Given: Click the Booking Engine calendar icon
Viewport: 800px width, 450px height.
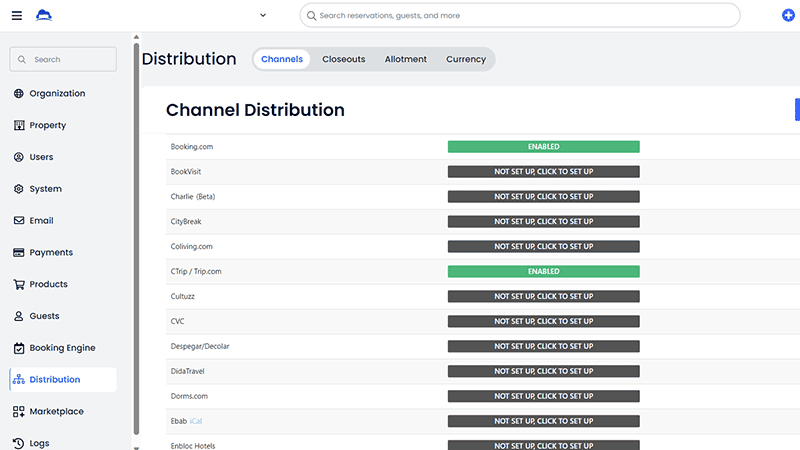Looking at the screenshot, I should (19, 348).
